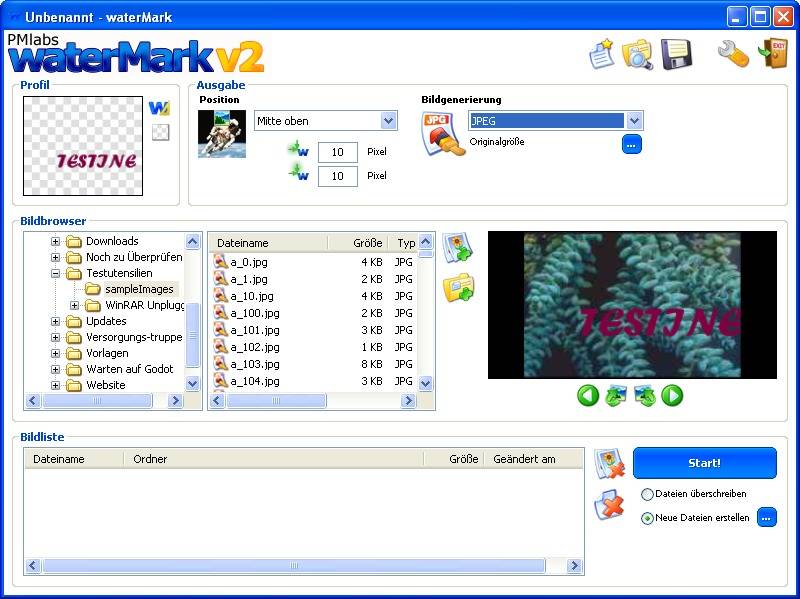
Task: Click the W watermark edit icon in Profil
Action: click(159, 108)
